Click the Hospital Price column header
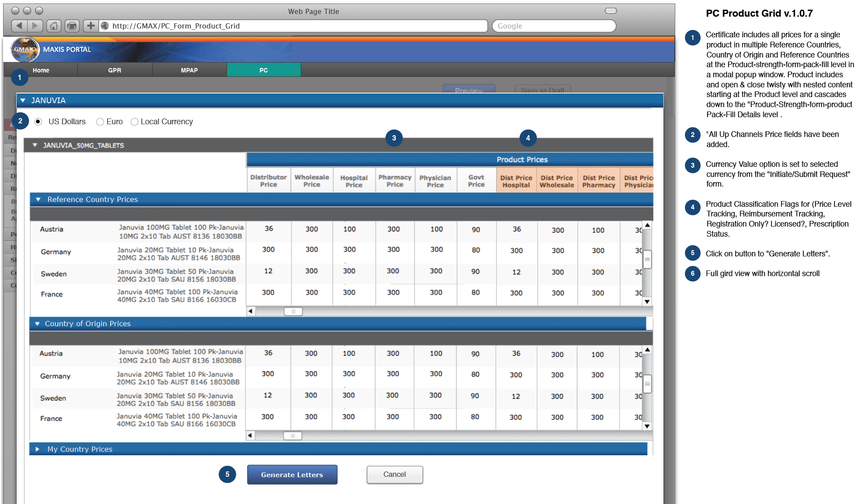Viewport: 861px width, 504px height. (x=354, y=180)
